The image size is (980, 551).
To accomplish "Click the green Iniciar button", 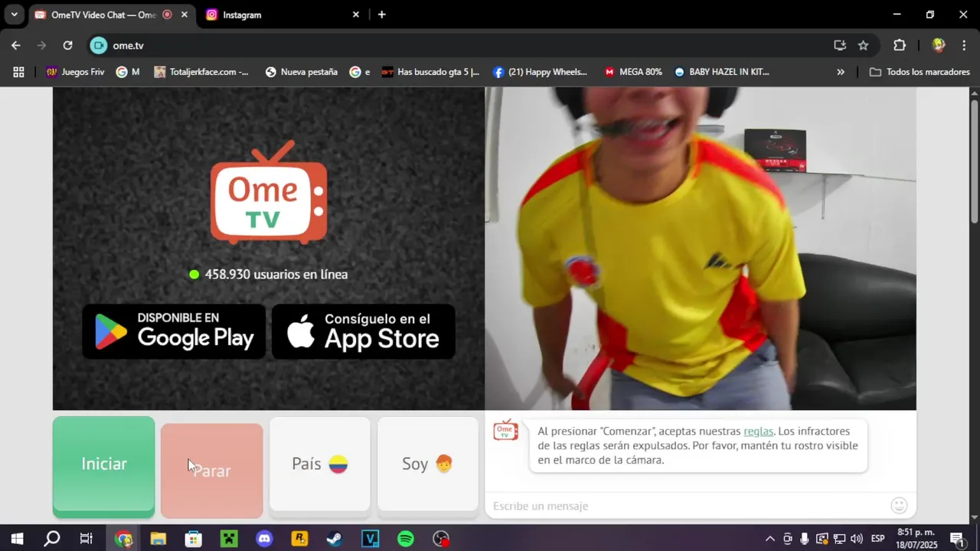I will coord(103,467).
